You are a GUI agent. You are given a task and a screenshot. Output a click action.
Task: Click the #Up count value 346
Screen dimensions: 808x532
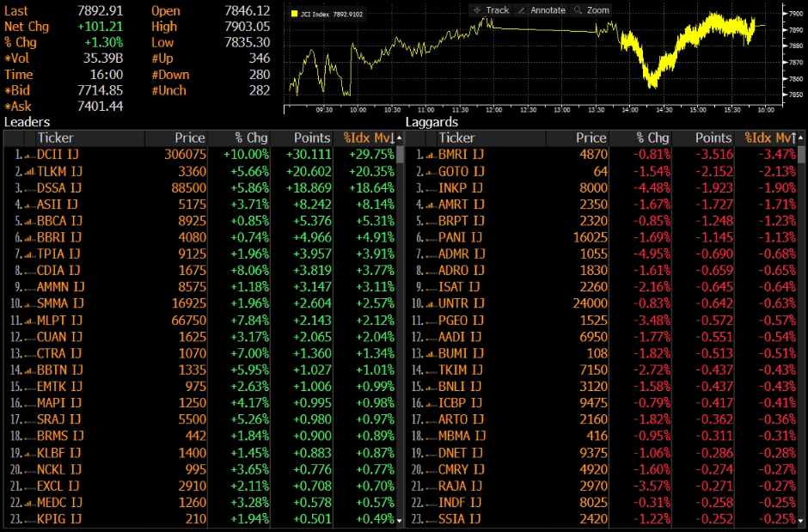[260, 58]
